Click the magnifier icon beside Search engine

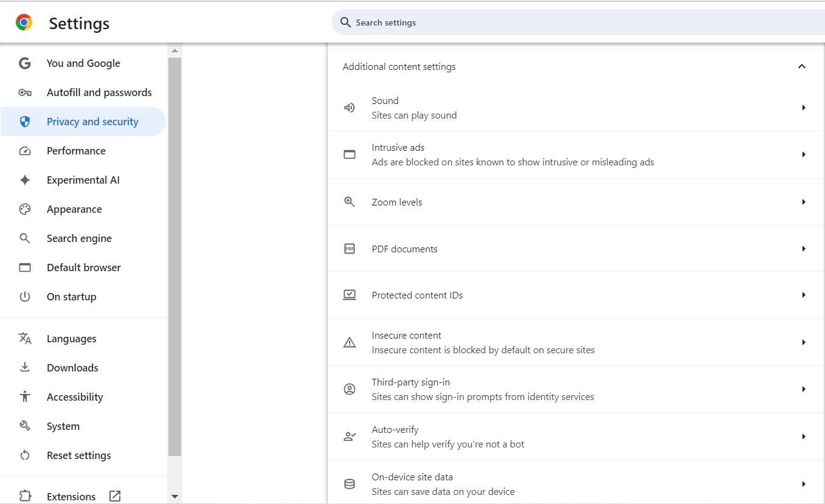[25, 238]
